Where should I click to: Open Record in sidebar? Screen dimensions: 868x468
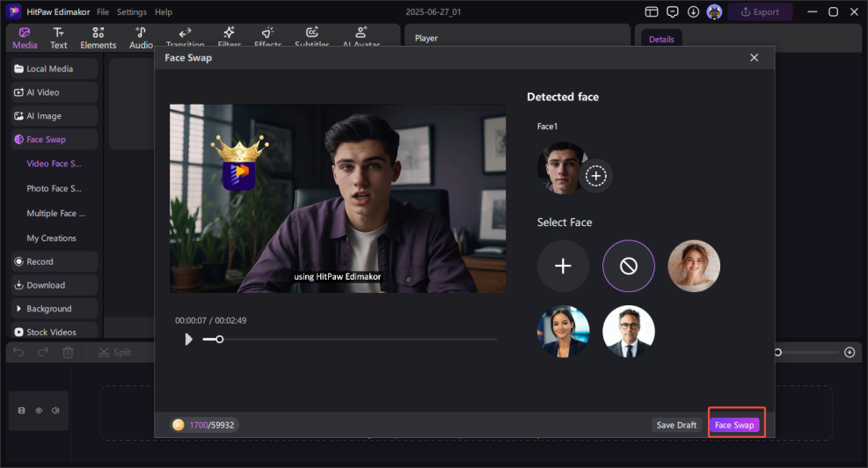pyautogui.click(x=55, y=261)
